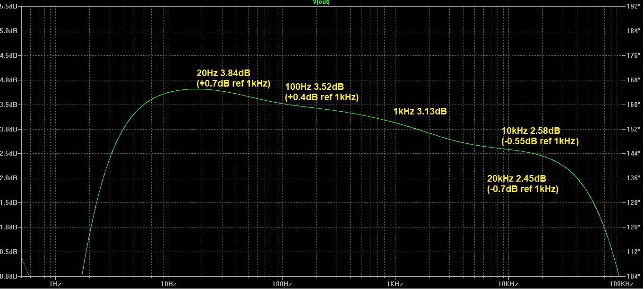Image resolution: width=644 pixels, height=289 pixels.
Task: Select the '20kHz 2.45dB' annotation
Action: (516, 179)
